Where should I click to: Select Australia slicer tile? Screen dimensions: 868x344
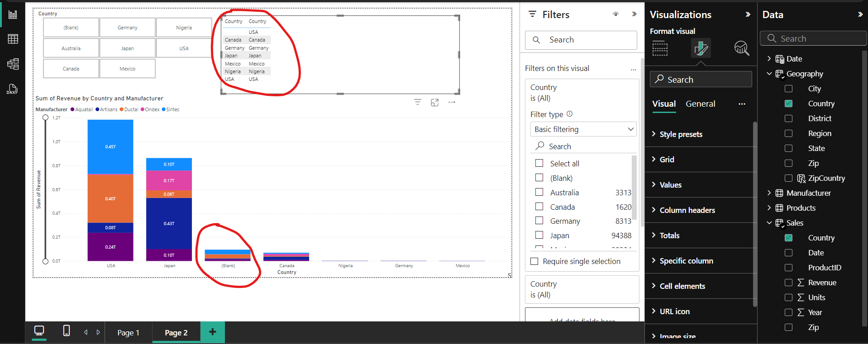71,48
